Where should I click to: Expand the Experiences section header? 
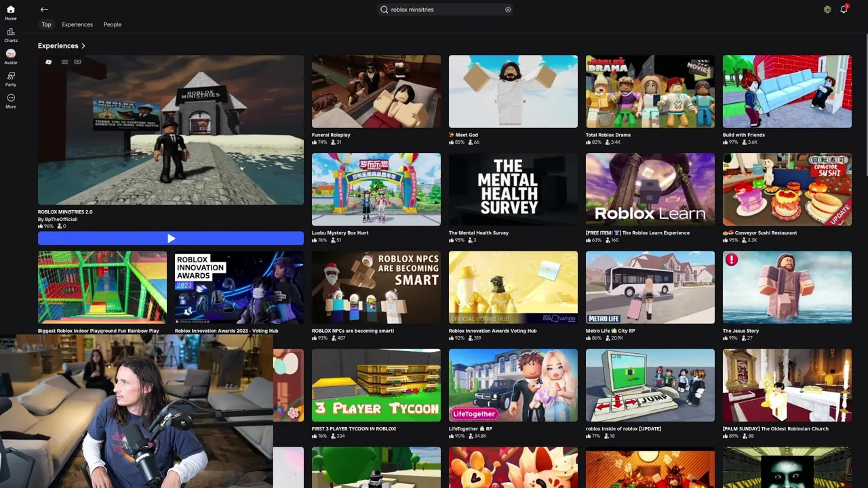62,45
